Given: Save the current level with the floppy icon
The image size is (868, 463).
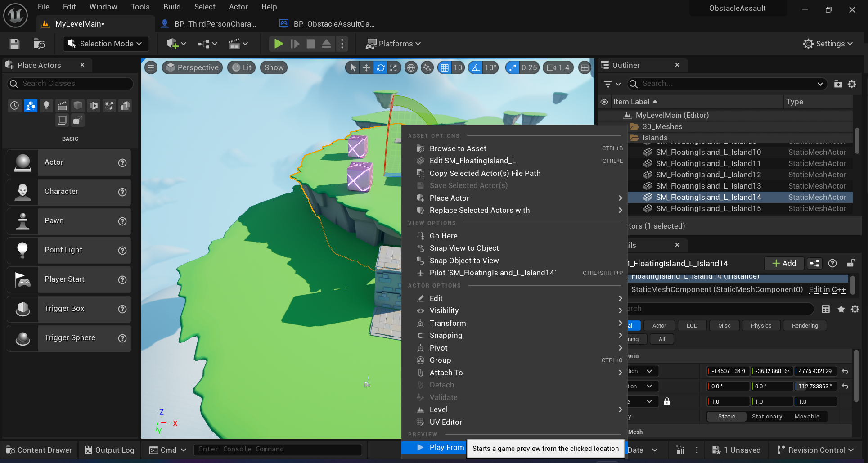Looking at the screenshot, I should pyautogui.click(x=14, y=44).
